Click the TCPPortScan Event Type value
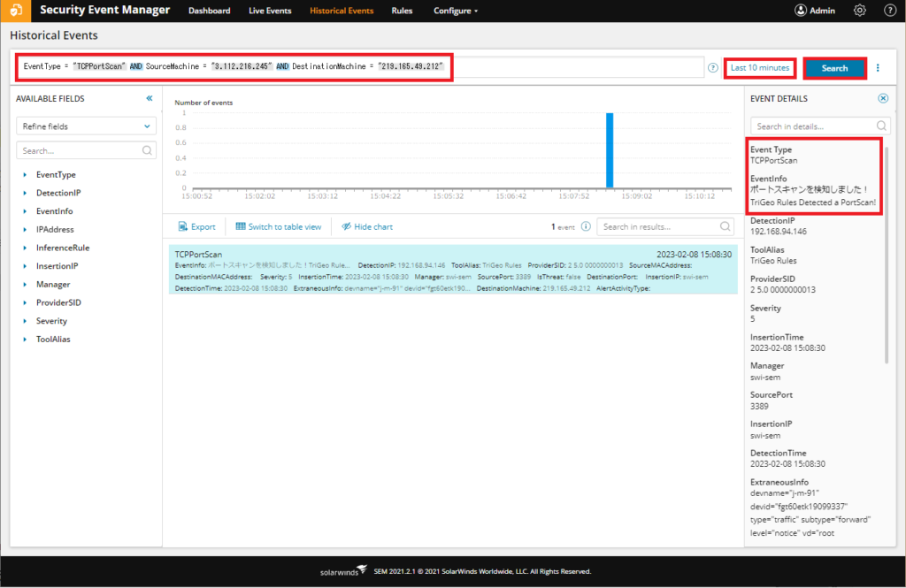This screenshot has width=906, height=588. pos(773,161)
